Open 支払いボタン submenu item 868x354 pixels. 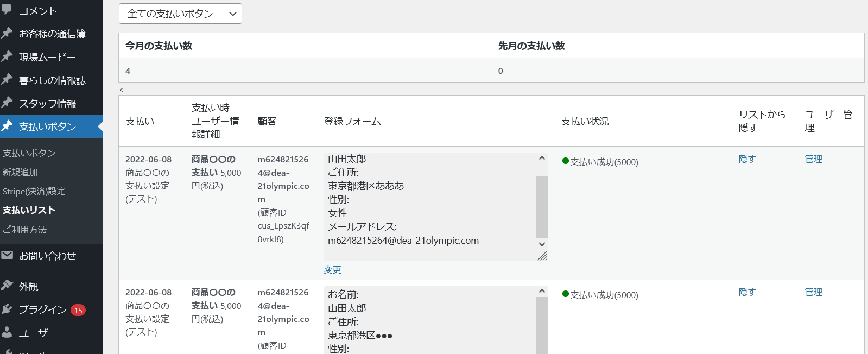click(29, 153)
